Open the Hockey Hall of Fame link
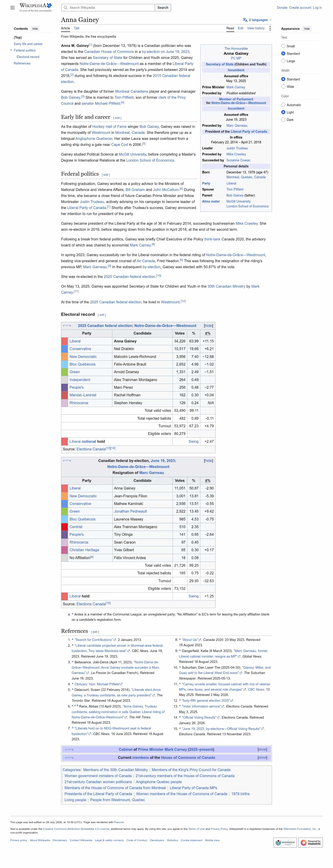The width and height of the screenshot is (333, 868). pyautogui.click(x=110, y=126)
